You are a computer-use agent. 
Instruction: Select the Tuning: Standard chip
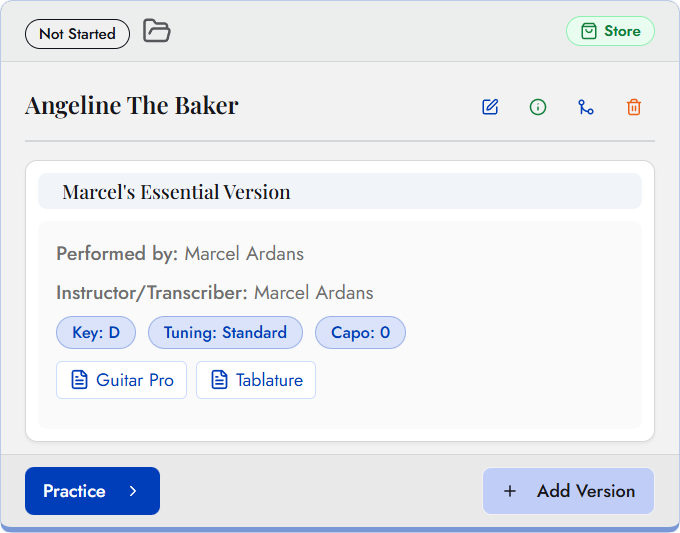click(x=226, y=333)
